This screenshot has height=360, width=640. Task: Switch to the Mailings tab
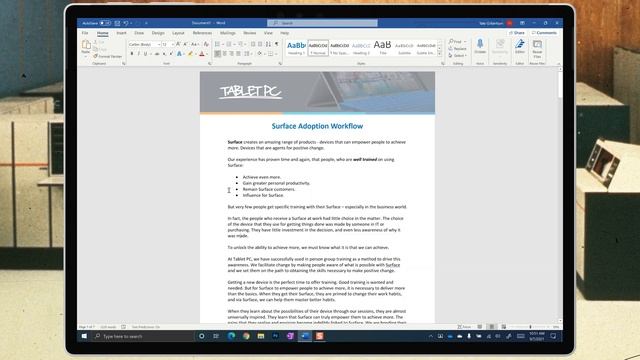click(x=228, y=33)
